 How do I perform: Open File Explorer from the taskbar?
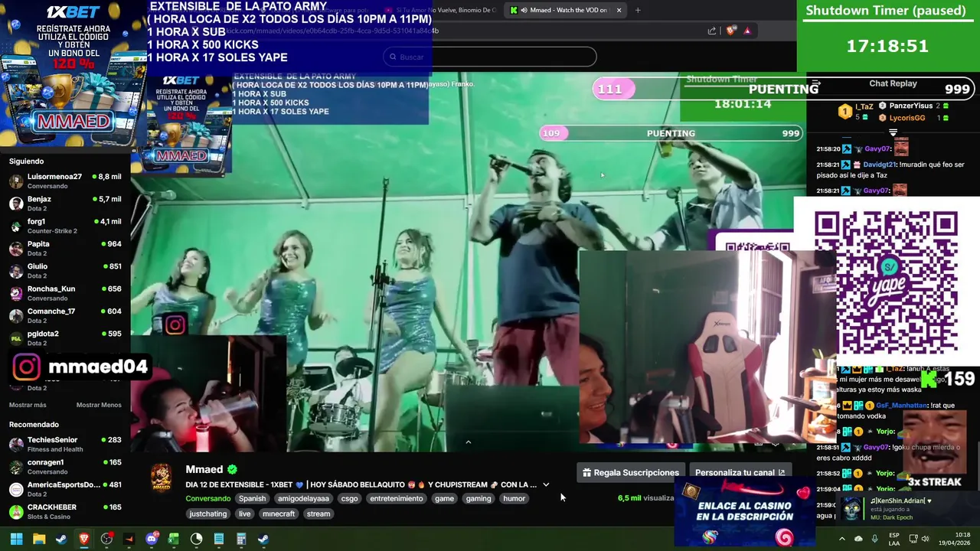[x=39, y=539]
